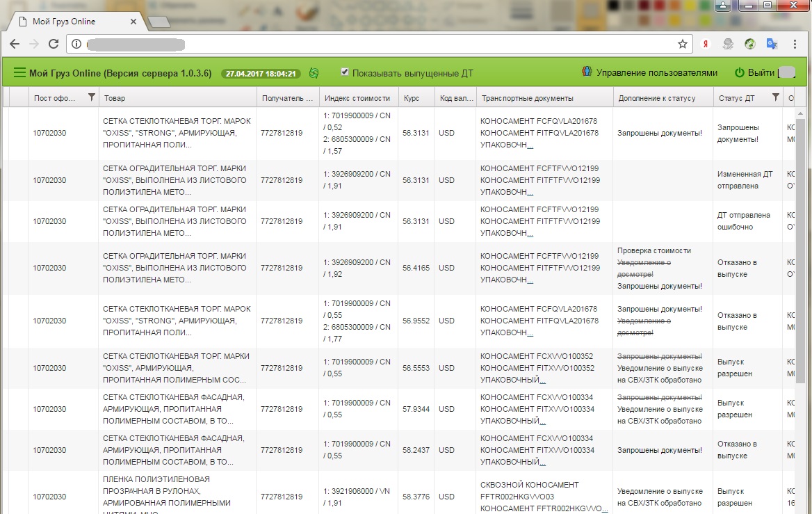Open the filter on Статус ДТ column
This screenshot has width=812, height=514.
pyautogui.click(x=776, y=98)
